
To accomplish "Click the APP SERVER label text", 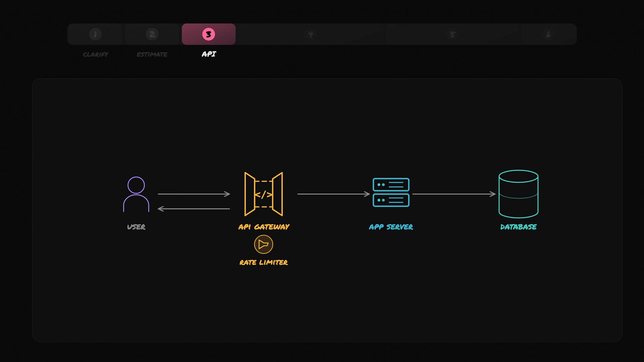I will pyautogui.click(x=391, y=227).
